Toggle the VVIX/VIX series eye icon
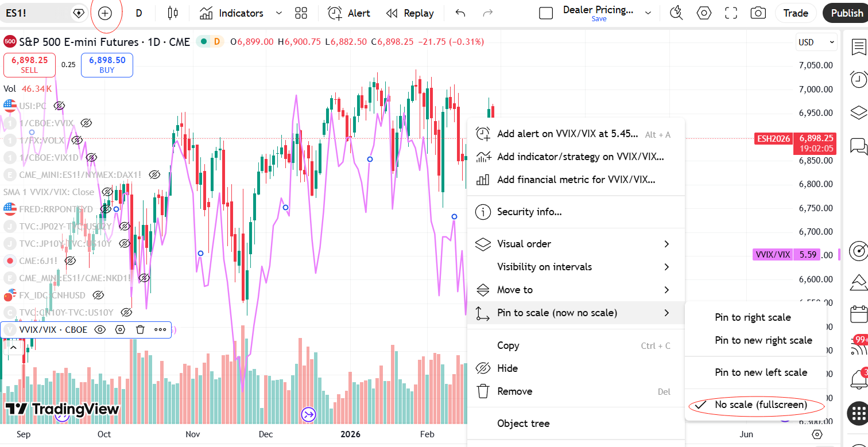 100,329
